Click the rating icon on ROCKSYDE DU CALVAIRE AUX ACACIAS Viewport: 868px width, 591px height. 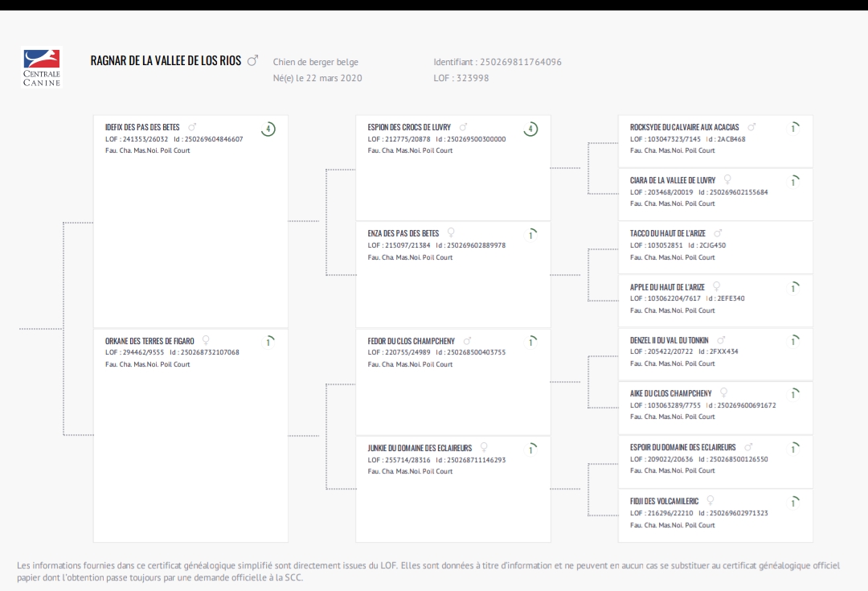[x=793, y=128]
